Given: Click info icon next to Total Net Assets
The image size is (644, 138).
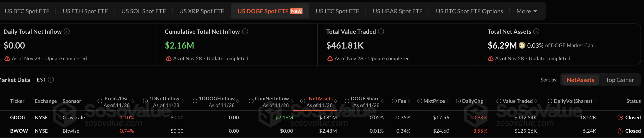Looking at the screenshot, I should pyautogui.click(x=536, y=31).
